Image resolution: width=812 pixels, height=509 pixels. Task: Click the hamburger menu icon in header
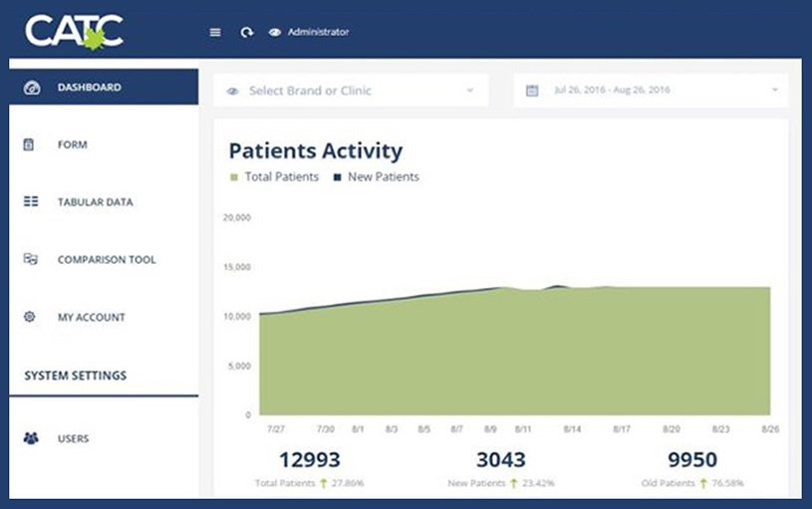click(x=215, y=32)
